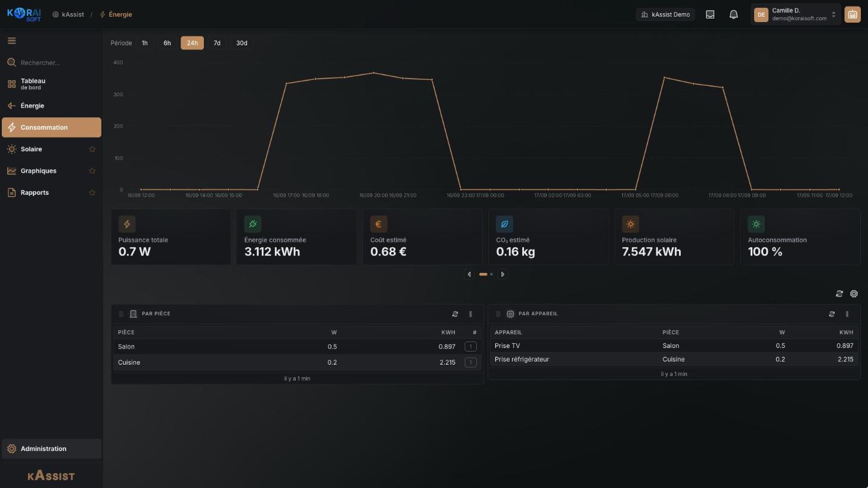Select the first stats carousel page dot
Image resolution: width=868 pixels, height=488 pixels.
coord(483,275)
